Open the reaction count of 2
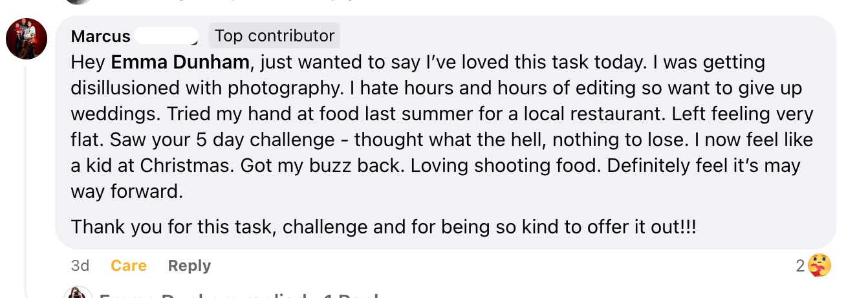The height and width of the screenshot is (298, 868). 801,266
